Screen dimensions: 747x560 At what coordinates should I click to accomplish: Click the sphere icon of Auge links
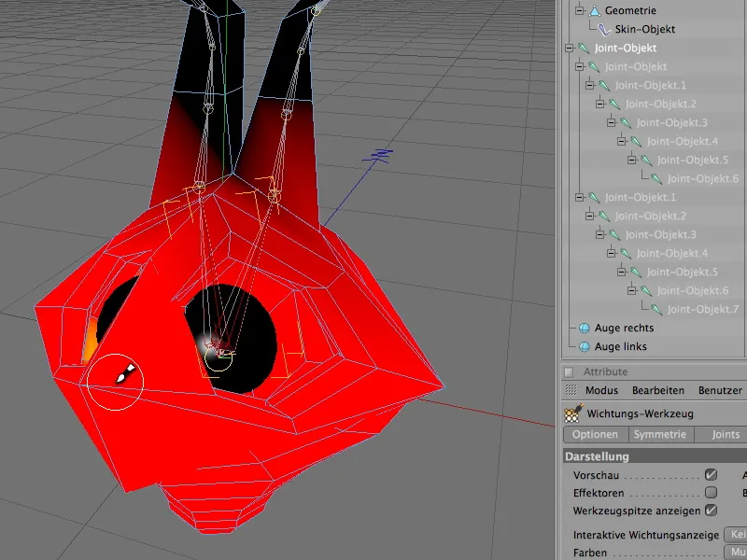tap(585, 346)
